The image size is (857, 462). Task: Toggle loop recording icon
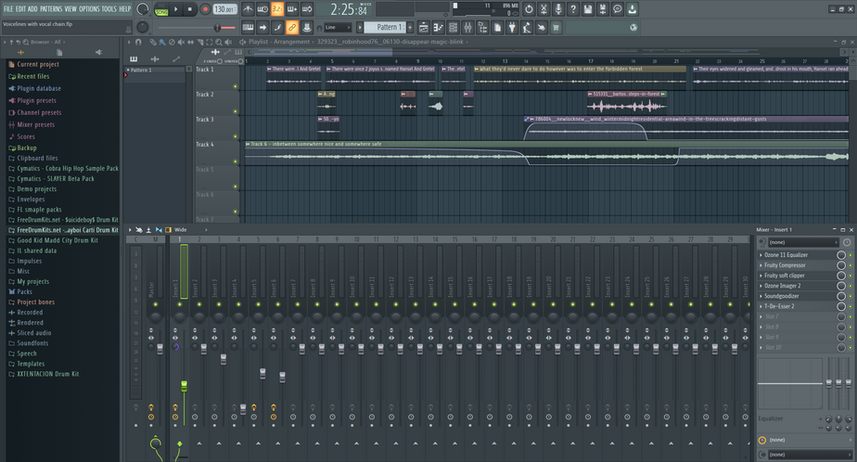point(307,9)
